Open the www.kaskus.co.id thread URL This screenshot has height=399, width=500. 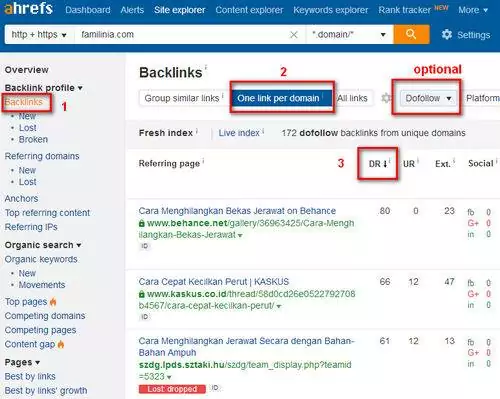click(x=247, y=300)
